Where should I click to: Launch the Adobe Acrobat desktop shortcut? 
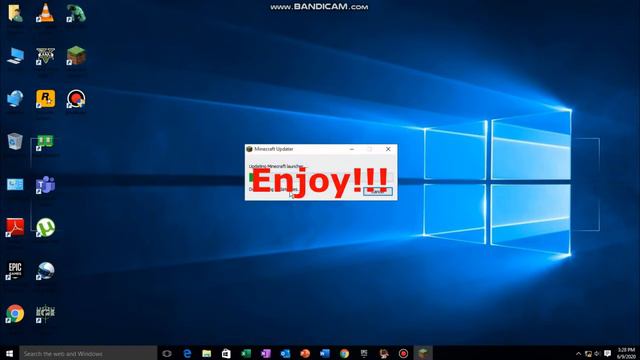click(x=15, y=227)
